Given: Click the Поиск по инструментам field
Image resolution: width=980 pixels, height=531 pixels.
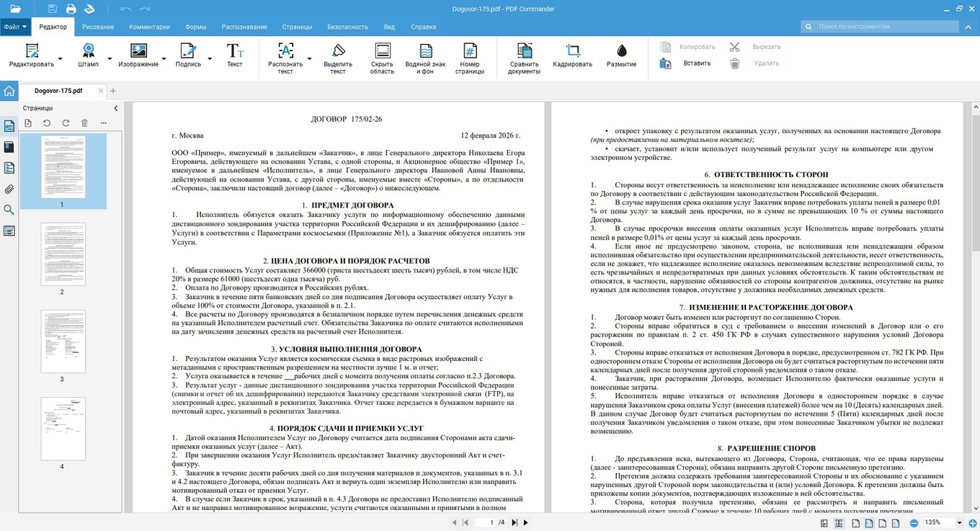Looking at the screenshot, I should (880, 27).
